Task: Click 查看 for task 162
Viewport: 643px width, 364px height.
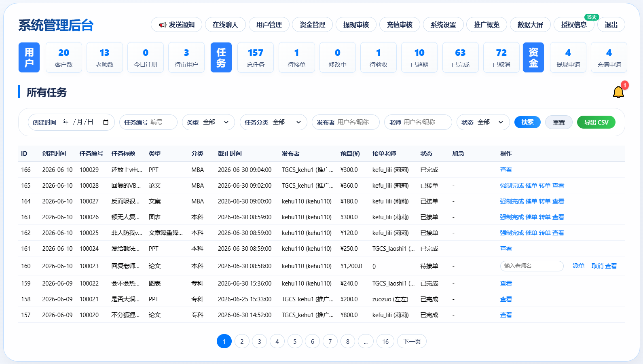Action: [558, 233]
